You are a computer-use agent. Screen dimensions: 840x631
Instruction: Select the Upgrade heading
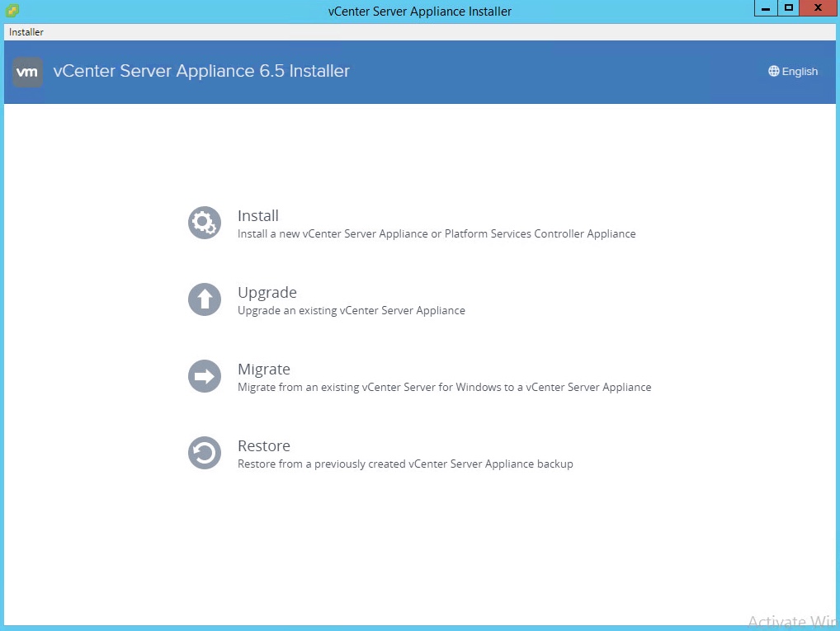(267, 293)
